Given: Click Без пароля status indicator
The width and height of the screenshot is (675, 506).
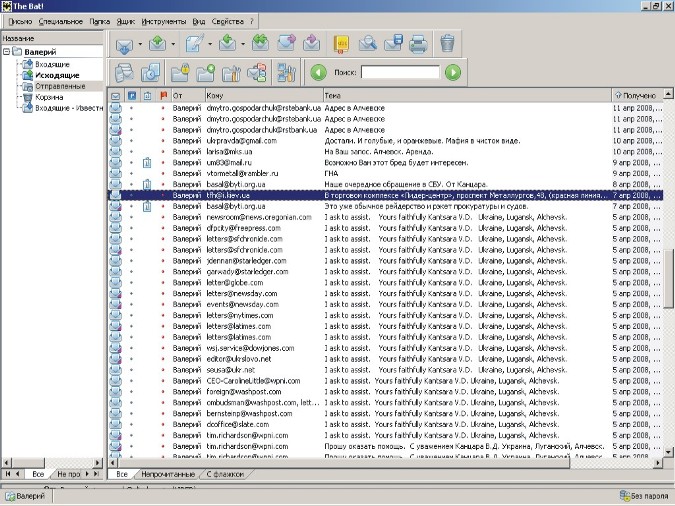Looking at the screenshot, I should (x=645, y=496).
